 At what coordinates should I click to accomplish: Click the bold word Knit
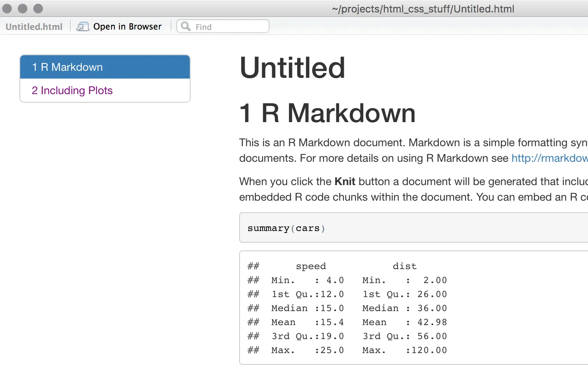click(345, 182)
